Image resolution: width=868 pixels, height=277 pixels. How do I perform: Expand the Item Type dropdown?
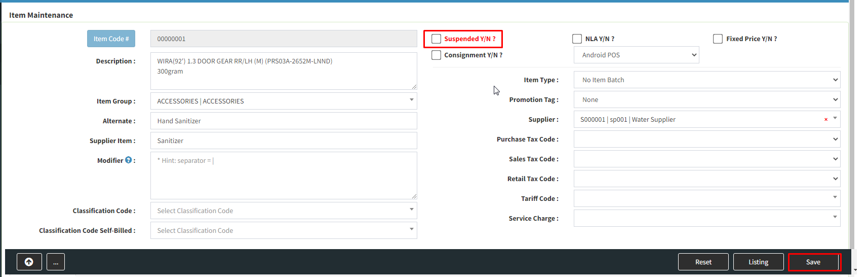point(706,80)
